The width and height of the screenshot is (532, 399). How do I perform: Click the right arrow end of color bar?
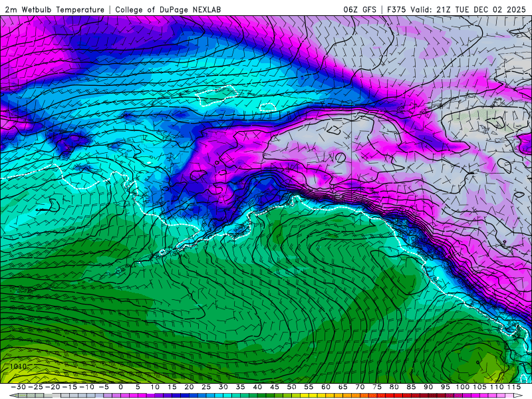[519, 396]
